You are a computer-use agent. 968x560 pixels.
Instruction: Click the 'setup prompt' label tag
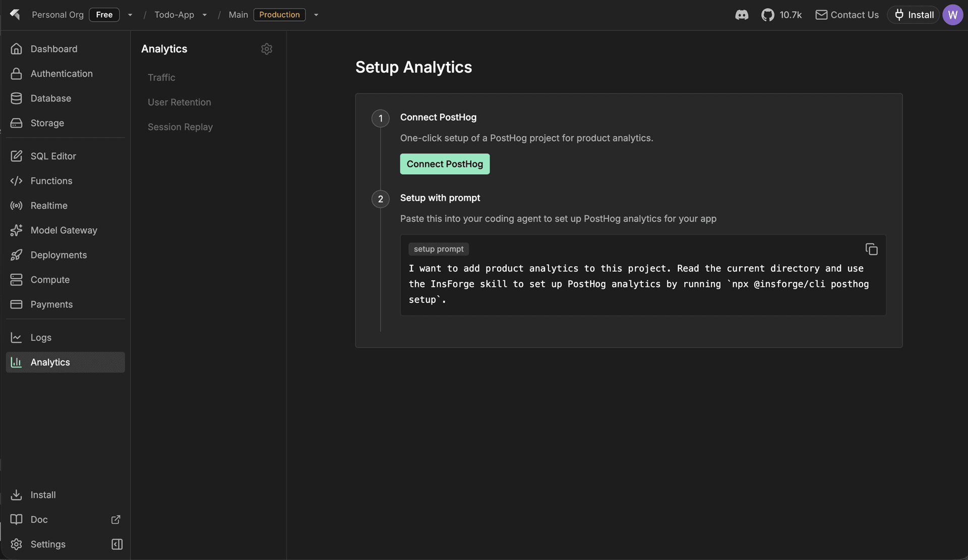(439, 249)
